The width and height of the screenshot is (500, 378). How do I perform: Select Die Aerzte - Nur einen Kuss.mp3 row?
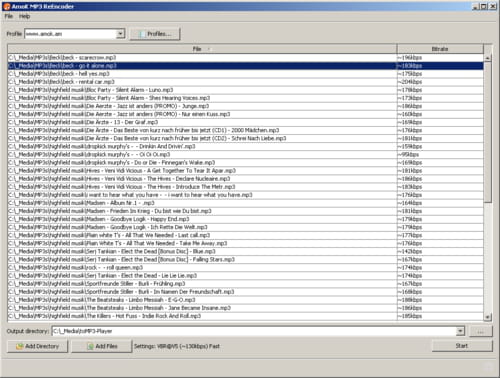[x=245, y=114]
